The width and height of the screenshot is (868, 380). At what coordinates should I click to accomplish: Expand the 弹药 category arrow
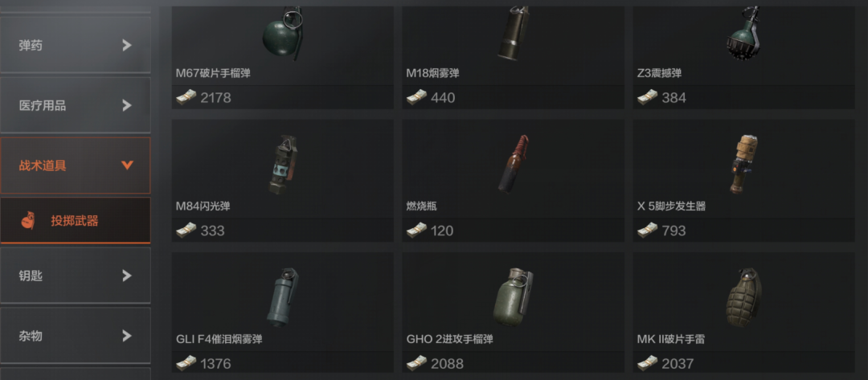point(127,45)
